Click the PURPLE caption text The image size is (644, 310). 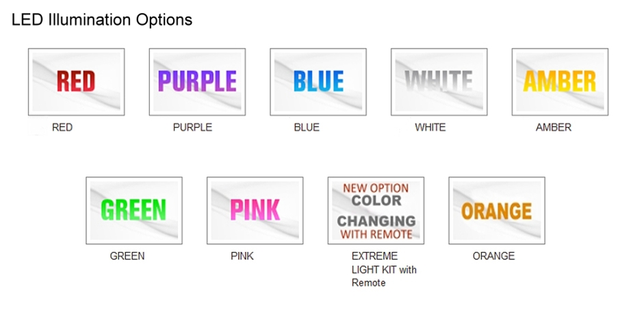tap(192, 128)
